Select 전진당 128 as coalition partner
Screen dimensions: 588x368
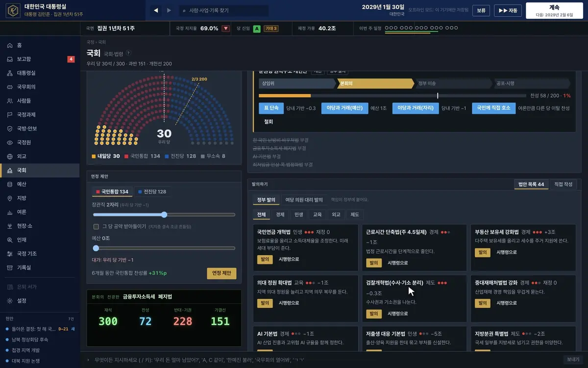click(152, 191)
